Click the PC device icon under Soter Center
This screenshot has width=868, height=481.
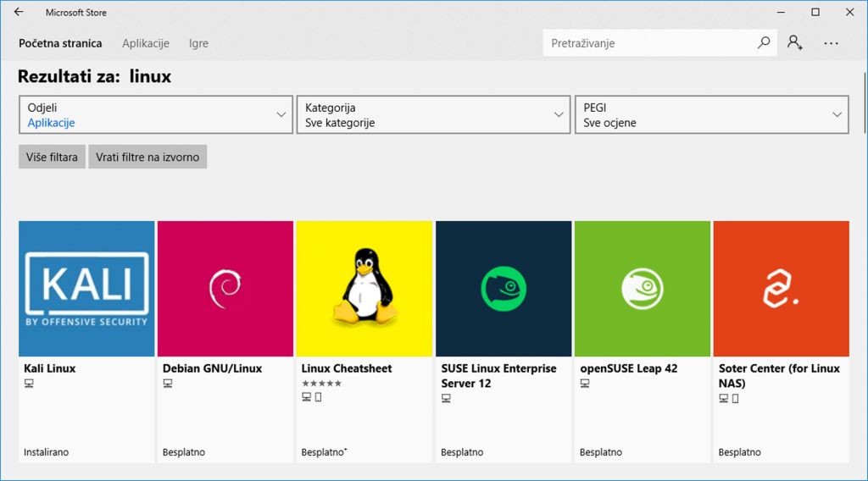(724, 398)
